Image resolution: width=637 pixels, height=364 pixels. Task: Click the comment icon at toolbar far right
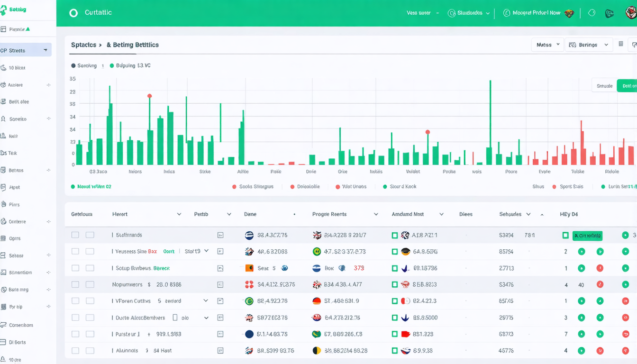point(634,45)
